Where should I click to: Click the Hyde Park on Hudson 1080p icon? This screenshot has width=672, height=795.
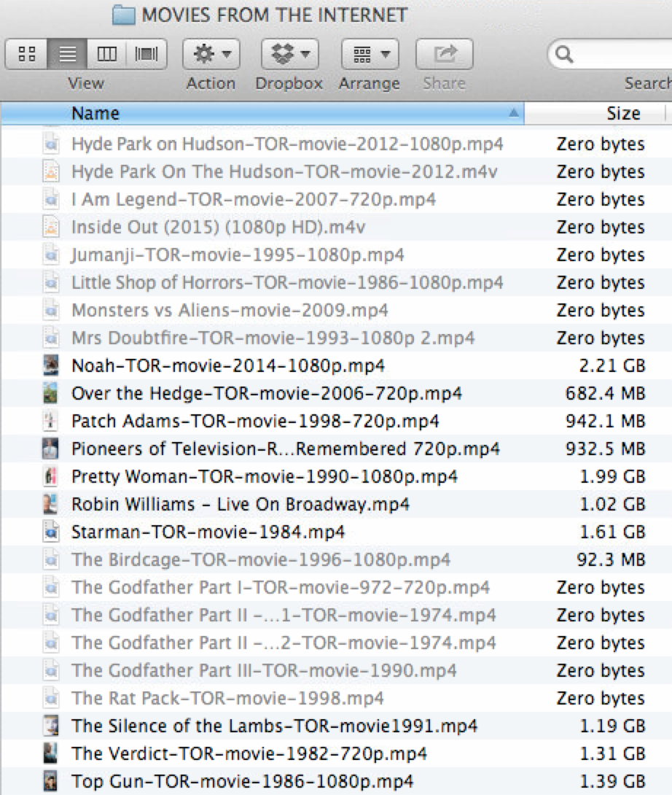click(51, 144)
